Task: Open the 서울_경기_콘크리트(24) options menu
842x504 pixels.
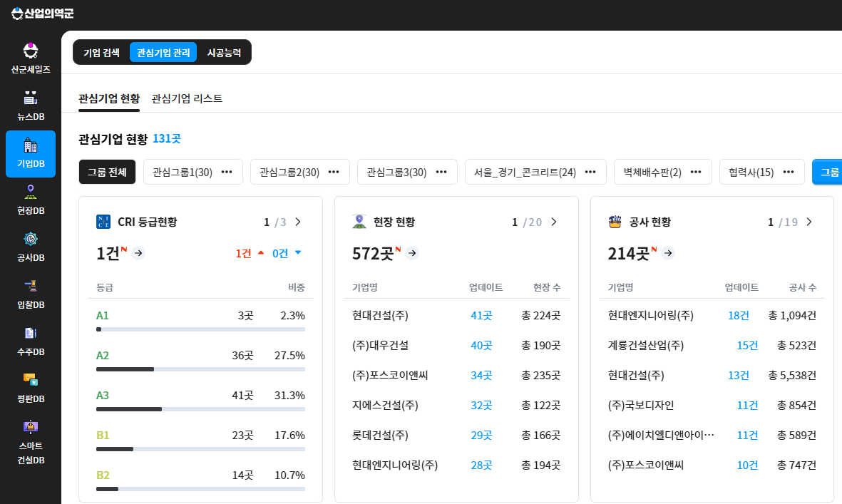Action: pyautogui.click(x=590, y=172)
